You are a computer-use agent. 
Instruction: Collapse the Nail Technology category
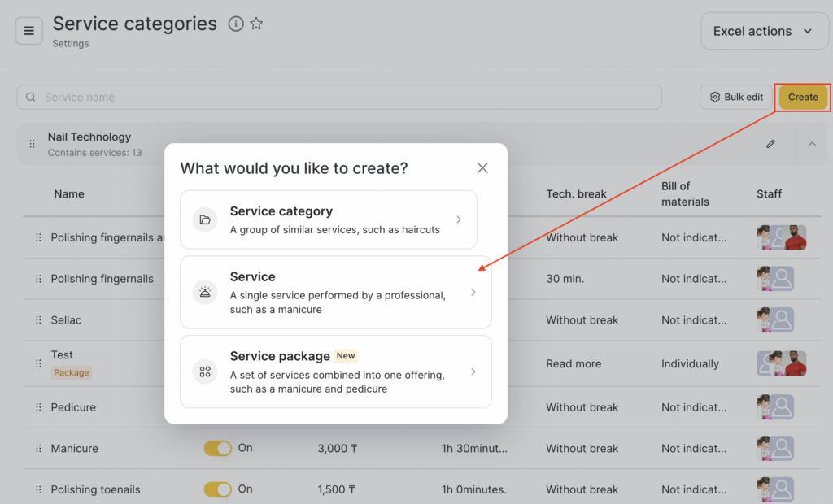[812, 144]
